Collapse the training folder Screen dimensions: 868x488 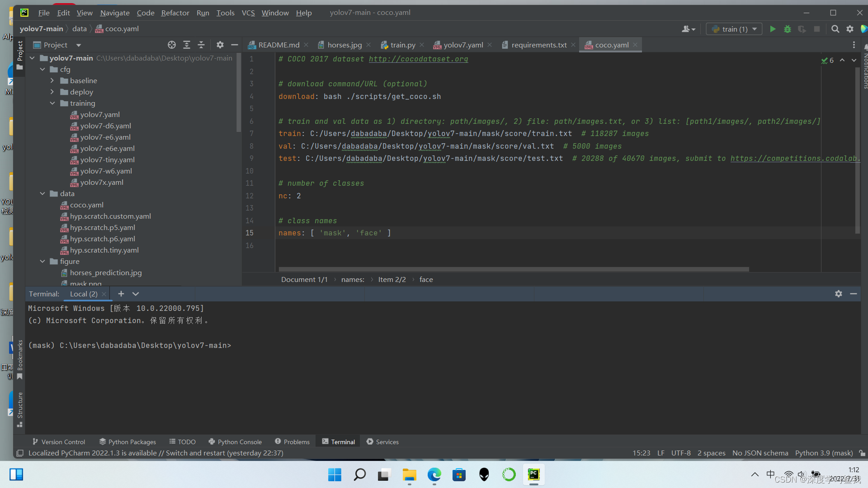coord(52,103)
